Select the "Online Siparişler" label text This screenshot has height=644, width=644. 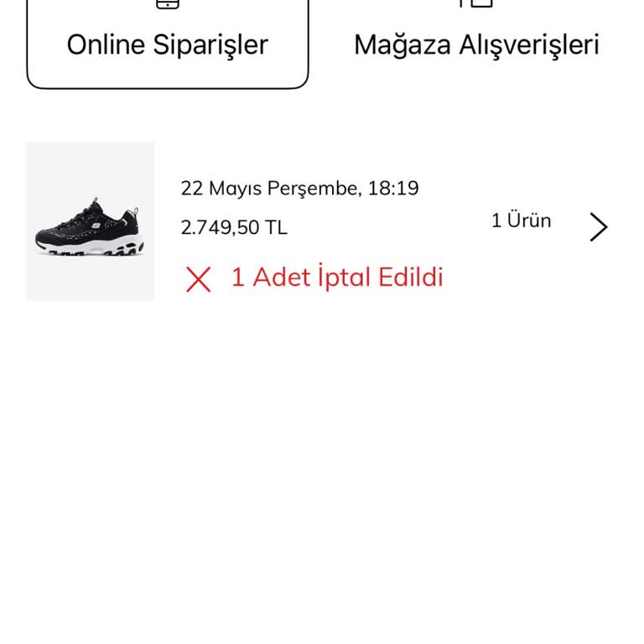click(168, 45)
